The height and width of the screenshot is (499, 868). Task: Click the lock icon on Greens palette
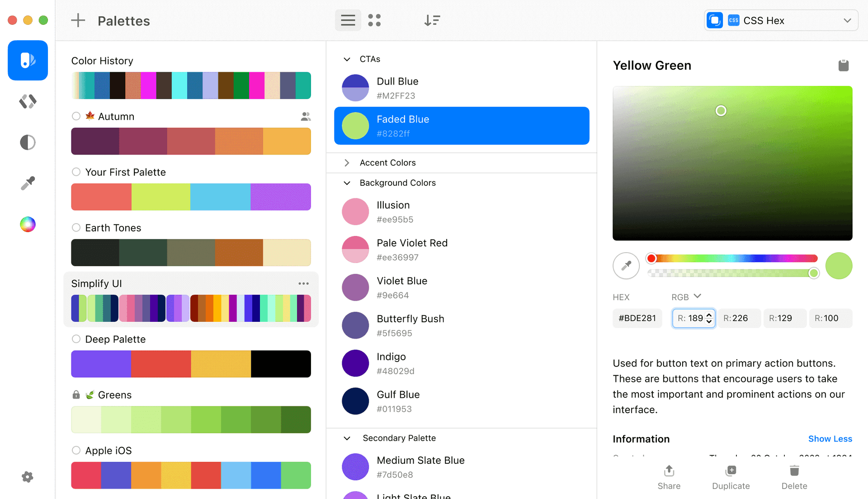(76, 395)
